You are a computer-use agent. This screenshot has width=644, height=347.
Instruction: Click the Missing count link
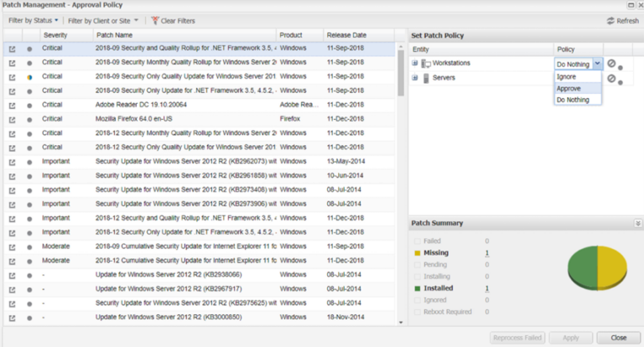tap(486, 253)
